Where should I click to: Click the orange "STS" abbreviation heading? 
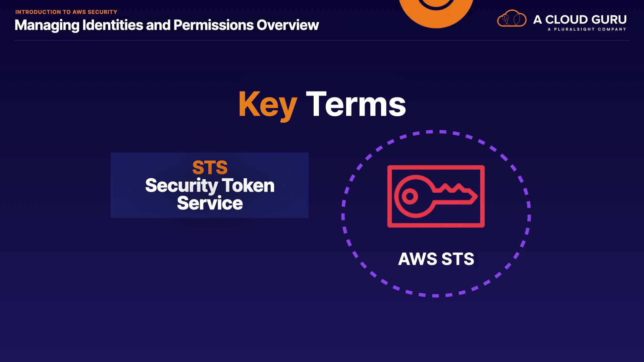pyautogui.click(x=210, y=167)
